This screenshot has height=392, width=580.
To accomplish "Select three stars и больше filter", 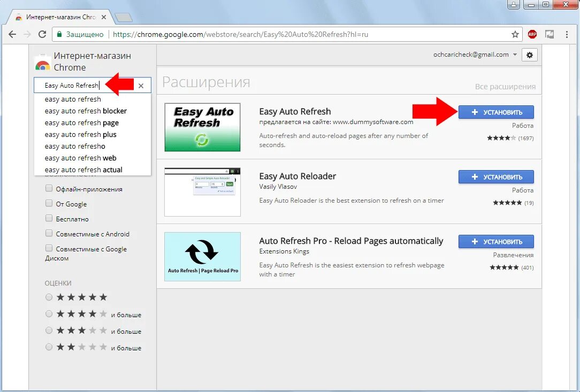I will [49, 330].
